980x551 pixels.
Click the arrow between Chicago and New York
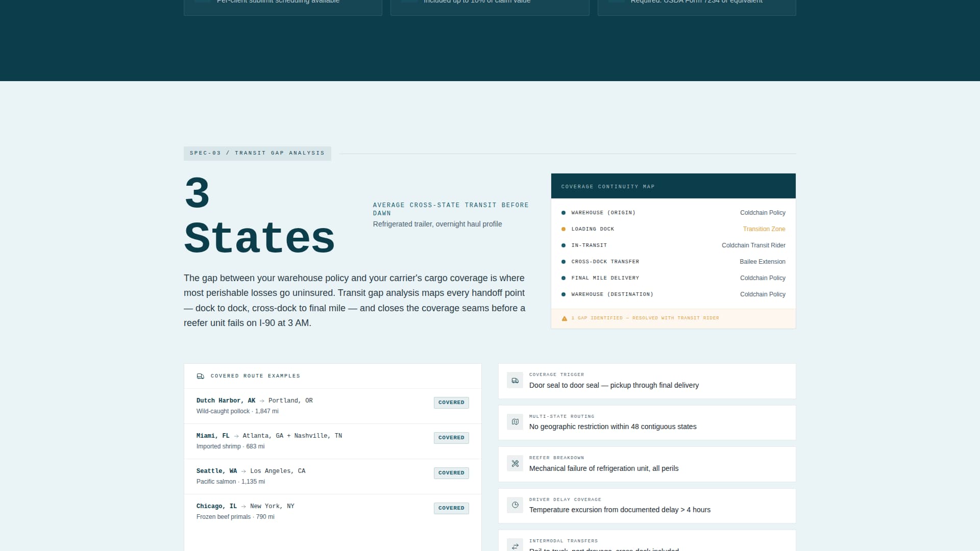click(x=243, y=507)
